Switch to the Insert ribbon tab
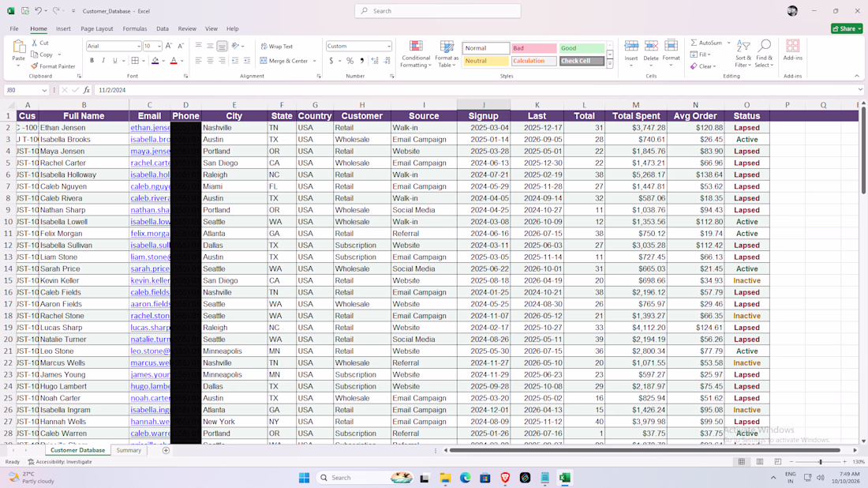The image size is (868, 488). click(x=63, y=28)
